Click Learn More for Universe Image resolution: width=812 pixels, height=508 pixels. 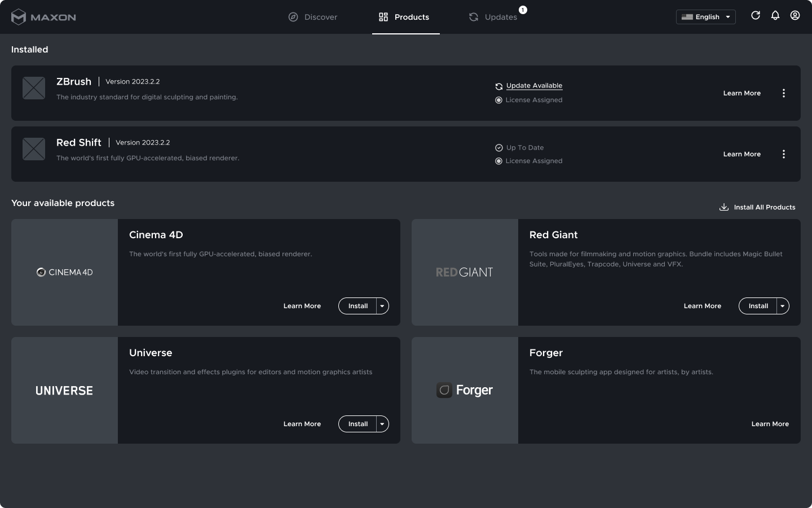[302, 424]
